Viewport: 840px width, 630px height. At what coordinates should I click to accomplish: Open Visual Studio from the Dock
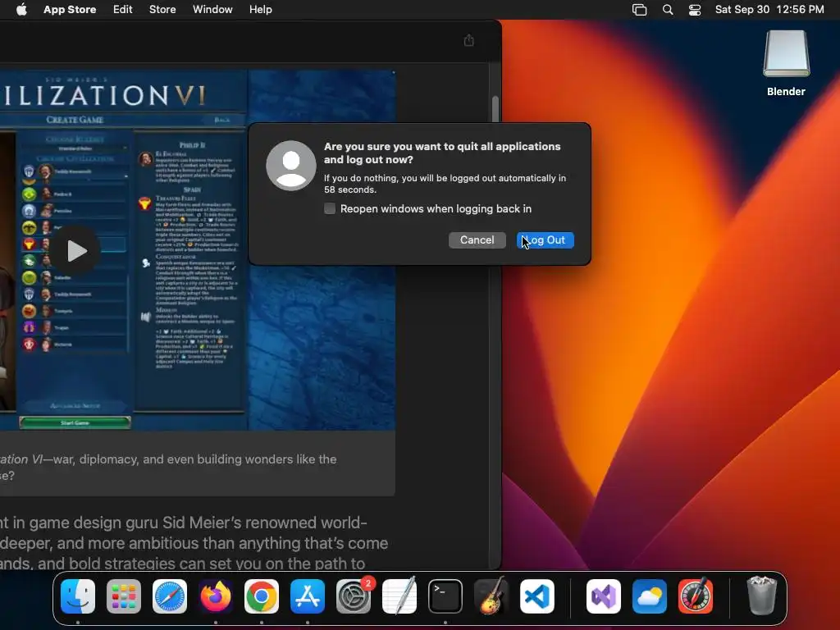(604, 596)
